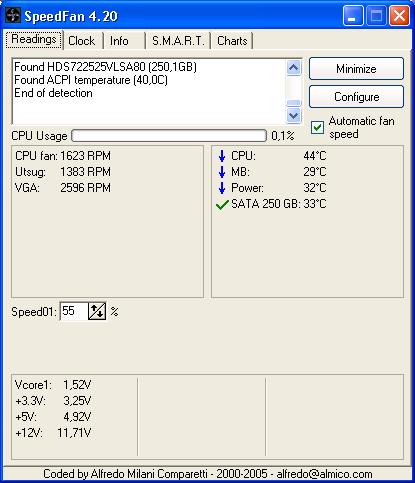Click the log scroll up arrow
Screen dimensions: 415x483
pyautogui.click(x=294, y=68)
